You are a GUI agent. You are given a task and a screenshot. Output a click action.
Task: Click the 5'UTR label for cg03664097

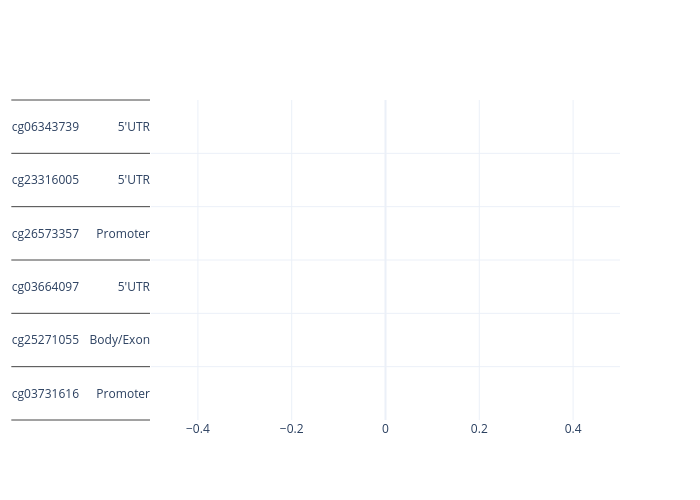pos(133,287)
